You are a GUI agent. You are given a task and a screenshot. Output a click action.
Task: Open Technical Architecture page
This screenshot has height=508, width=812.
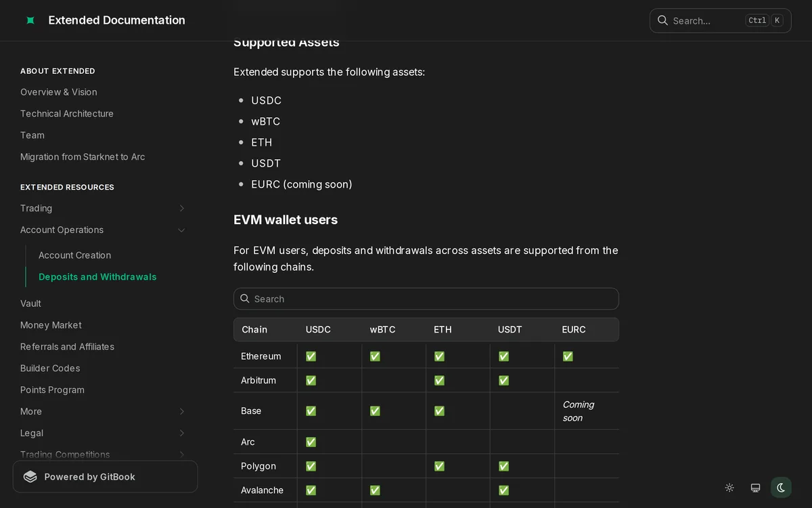pyautogui.click(x=67, y=114)
